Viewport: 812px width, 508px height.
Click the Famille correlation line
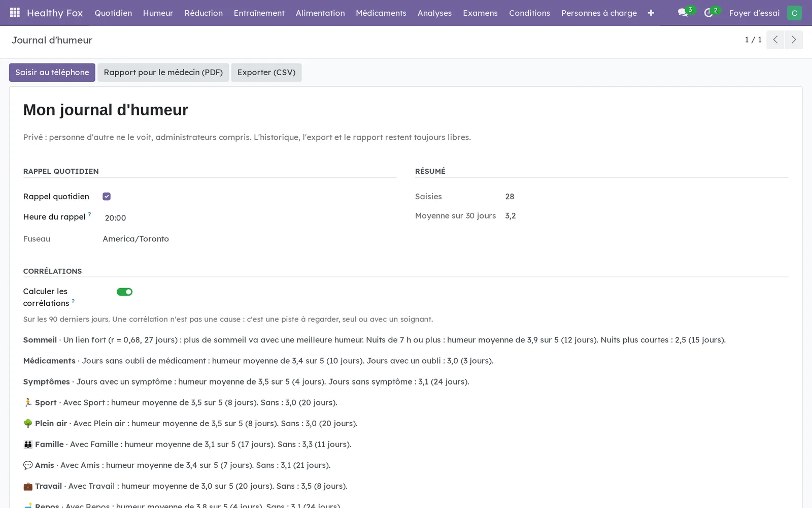pos(187,444)
